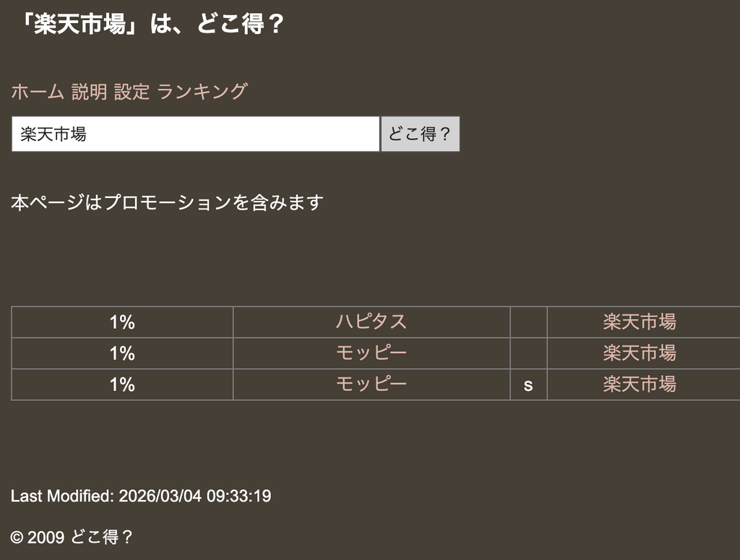Focus the search field containing 楽天市場
The image size is (740, 560).
coord(195,134)
